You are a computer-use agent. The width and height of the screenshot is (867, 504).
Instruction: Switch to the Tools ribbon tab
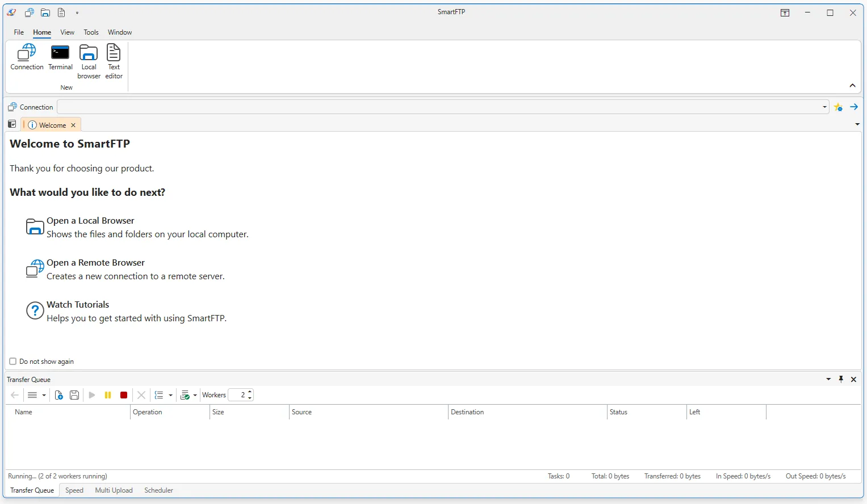pyautogui.click(x=91, y=32)
